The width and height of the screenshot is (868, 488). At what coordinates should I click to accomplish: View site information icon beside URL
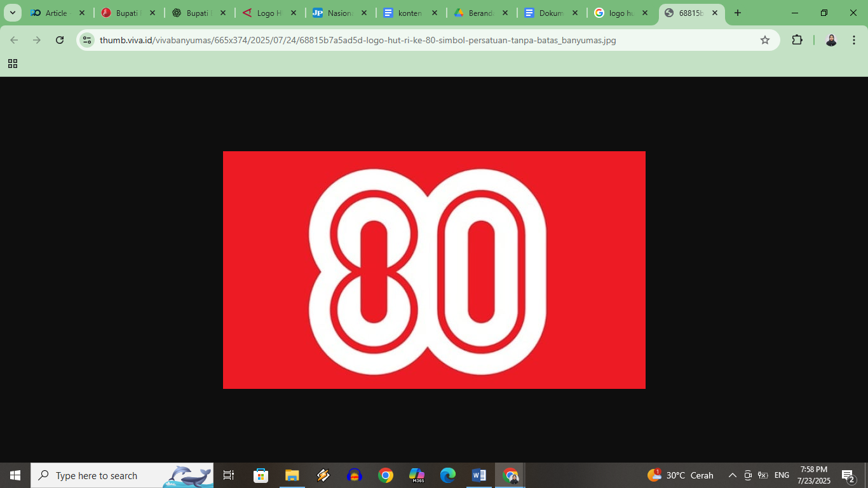pyautogui.click(x=87, y=40)
